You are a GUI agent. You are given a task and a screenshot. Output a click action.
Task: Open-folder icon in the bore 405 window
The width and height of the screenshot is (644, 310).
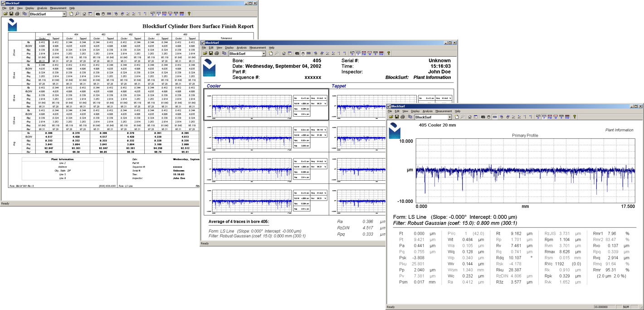click(205, 54)
